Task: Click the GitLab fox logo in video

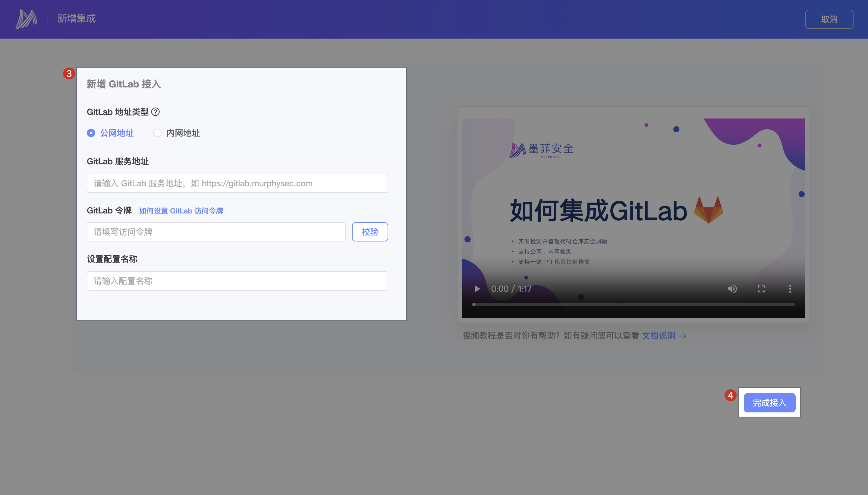Action: click(708, 210)
